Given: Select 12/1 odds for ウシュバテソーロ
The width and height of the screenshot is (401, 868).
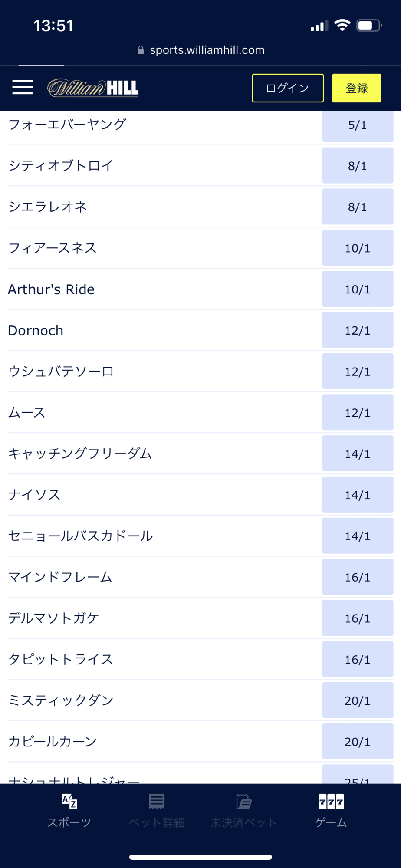Looking at the screenshot, I should pos(357,372).
